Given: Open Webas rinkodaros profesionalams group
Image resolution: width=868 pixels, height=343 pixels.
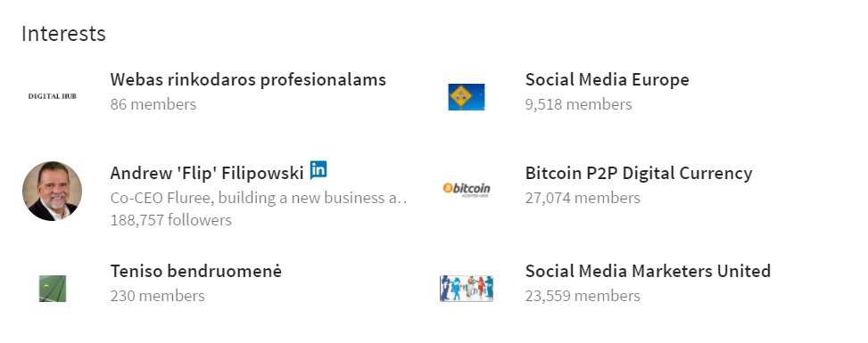Looking at the screenshot, I should [248, 79].
